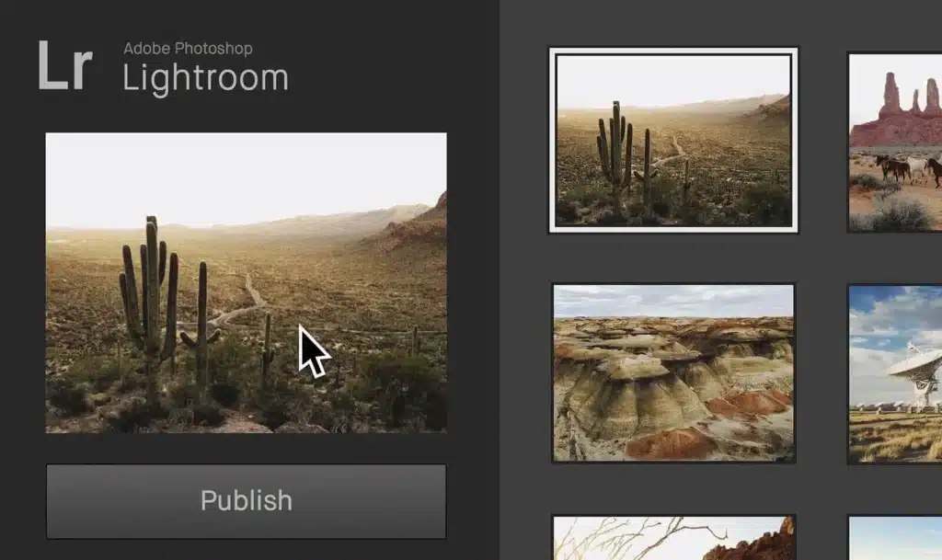Select the red rock horses thumbnail
This screenshot has height=560, width=942.
894,142
